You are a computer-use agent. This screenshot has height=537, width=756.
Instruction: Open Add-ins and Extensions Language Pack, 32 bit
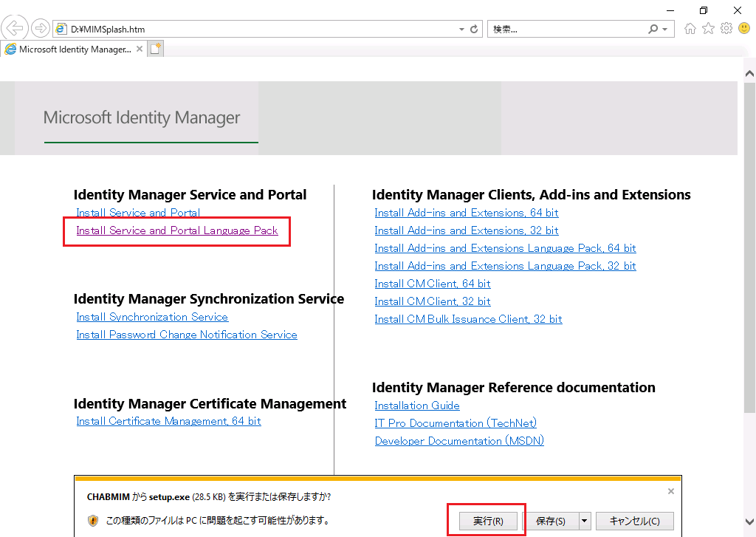coord(505,266)
